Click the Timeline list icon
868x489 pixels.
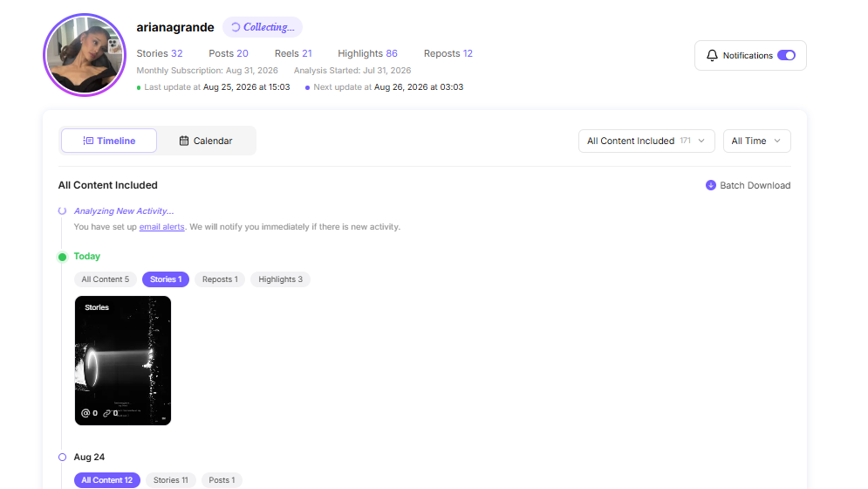[88, 141]
